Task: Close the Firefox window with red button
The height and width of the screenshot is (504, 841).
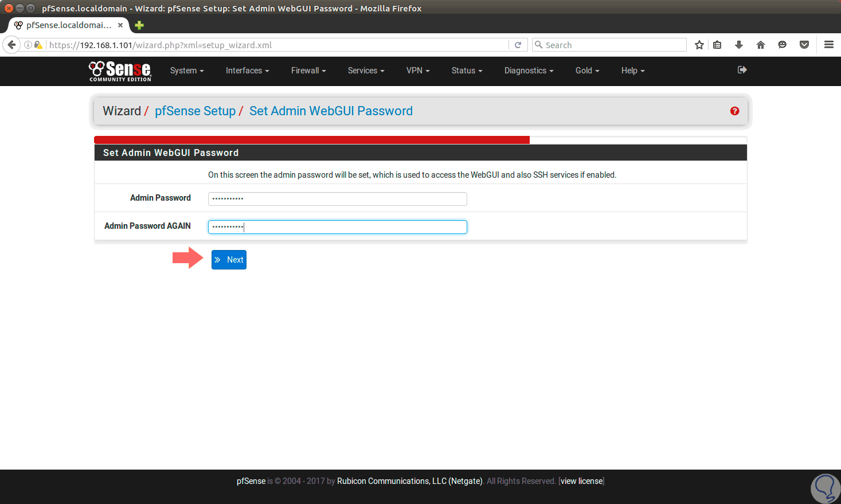Action: [9, 8]
